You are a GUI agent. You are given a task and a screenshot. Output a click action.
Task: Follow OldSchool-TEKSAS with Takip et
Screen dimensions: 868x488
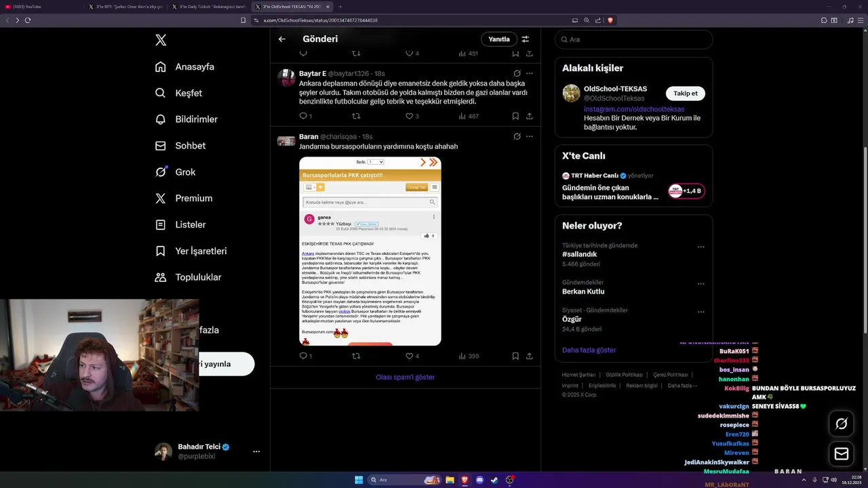pyautogui.click(x=685, y=94)
